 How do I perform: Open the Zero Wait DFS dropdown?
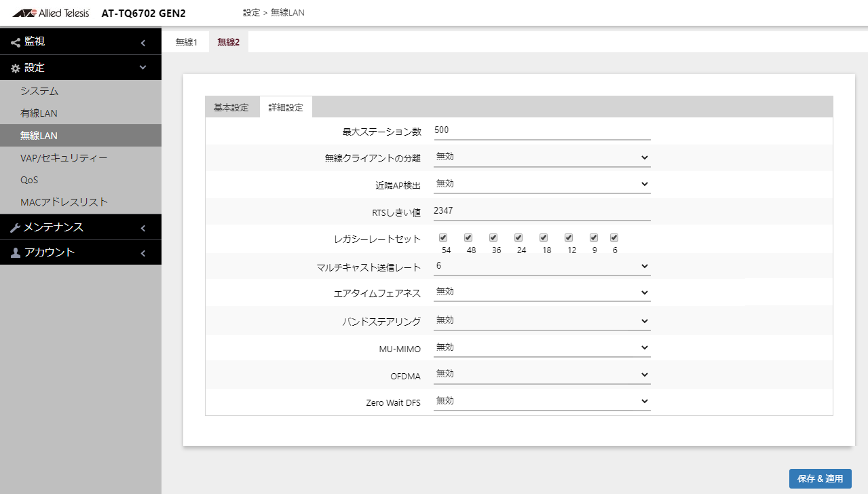point(541,401)
